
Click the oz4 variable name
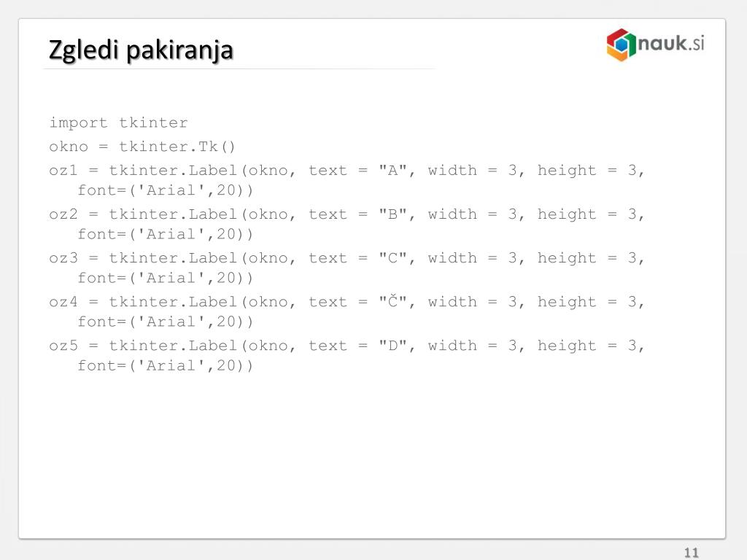pos(63,302)
